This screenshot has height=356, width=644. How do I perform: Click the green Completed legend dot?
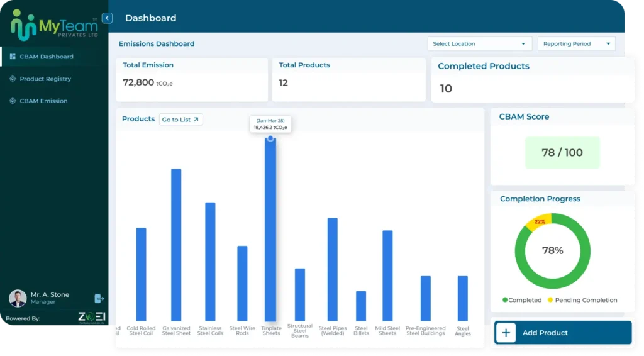pyautogui.click(x=505, y=300)
